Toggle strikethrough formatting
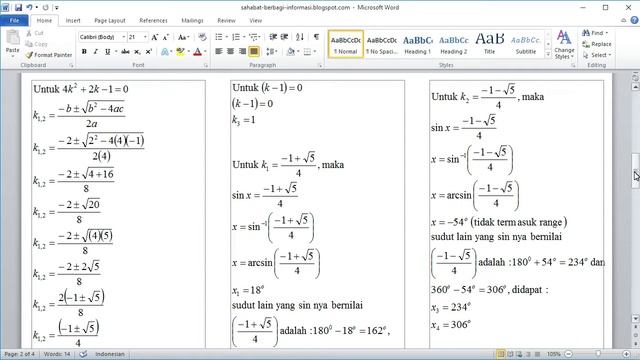640x360 pixels. coord(125,52)
